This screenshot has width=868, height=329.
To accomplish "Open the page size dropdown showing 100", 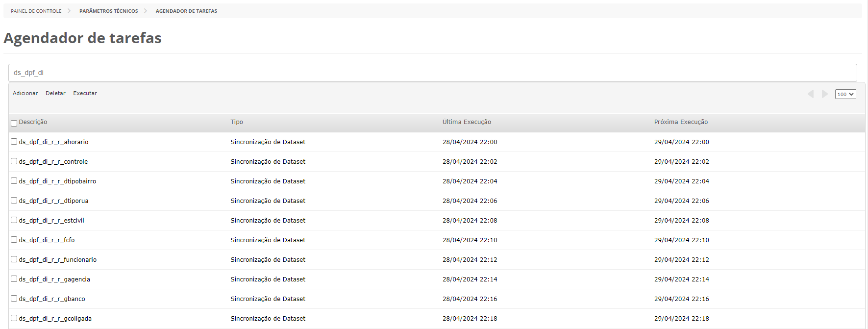I will click(x=845, y=94).
